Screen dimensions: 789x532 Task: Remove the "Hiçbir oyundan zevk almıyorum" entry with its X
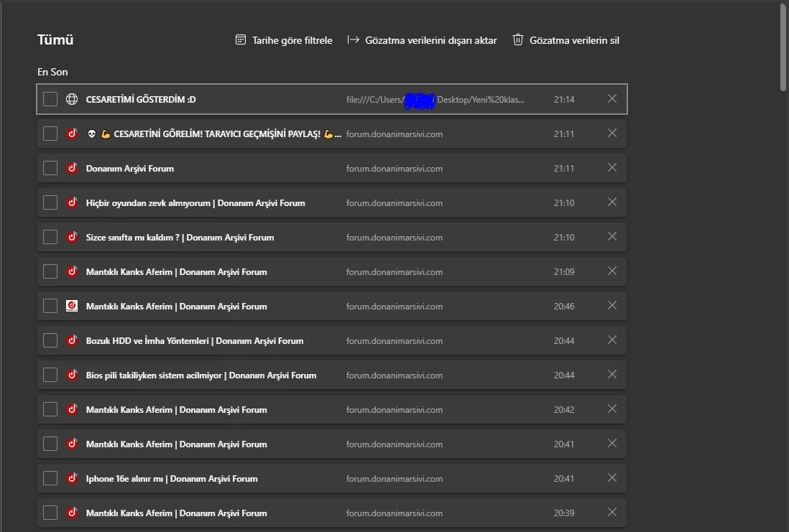[612, 202]
